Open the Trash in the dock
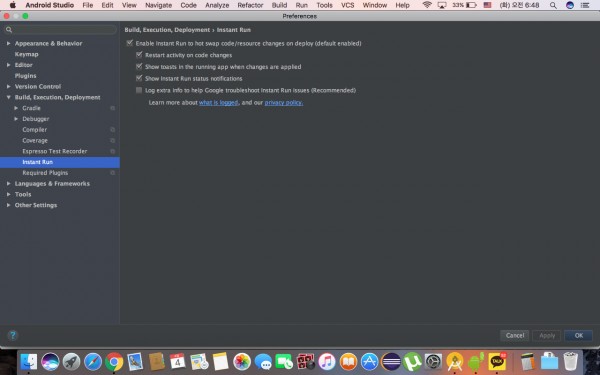600x375 pixels. click(571, 362)
